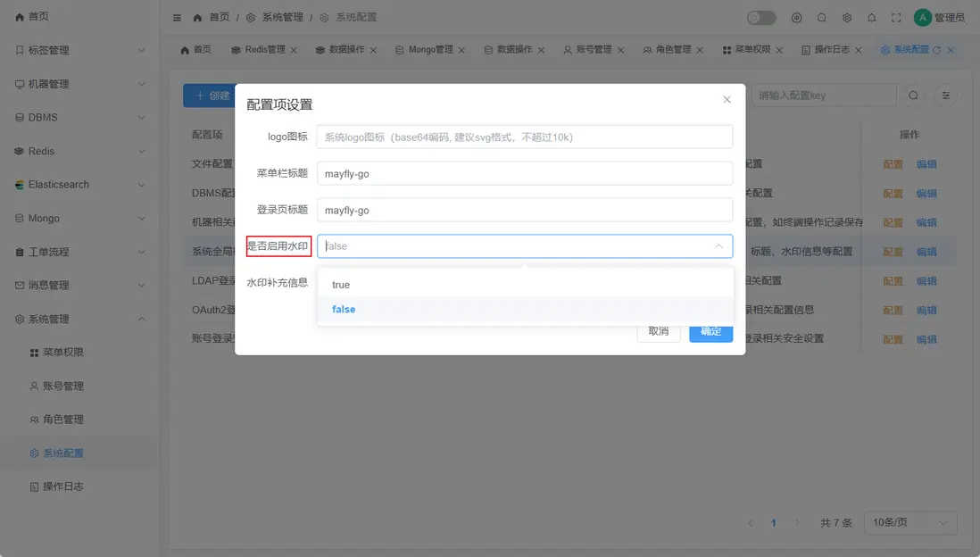This screenshot has width=980, height=557.
Task: Expand the Mongo sidebar menu
Action: [x=79, y=218]
